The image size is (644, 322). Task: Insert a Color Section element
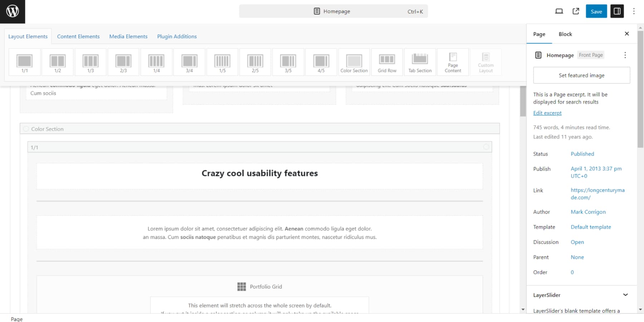tap(354, 62)
